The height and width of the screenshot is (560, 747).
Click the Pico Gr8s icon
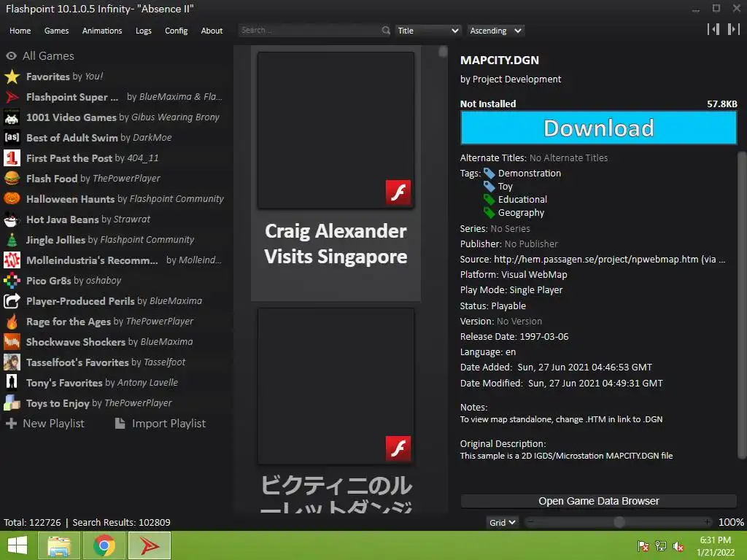point(12,281)
